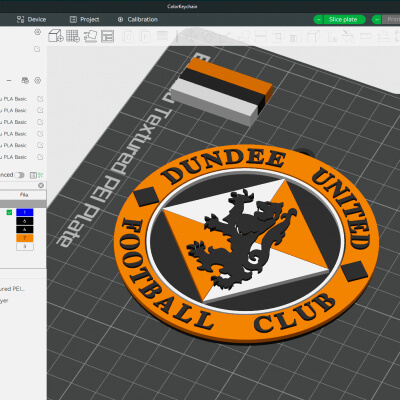Click the AMS sync filament icon
The image size is (400, 400).
click(25, 80)
